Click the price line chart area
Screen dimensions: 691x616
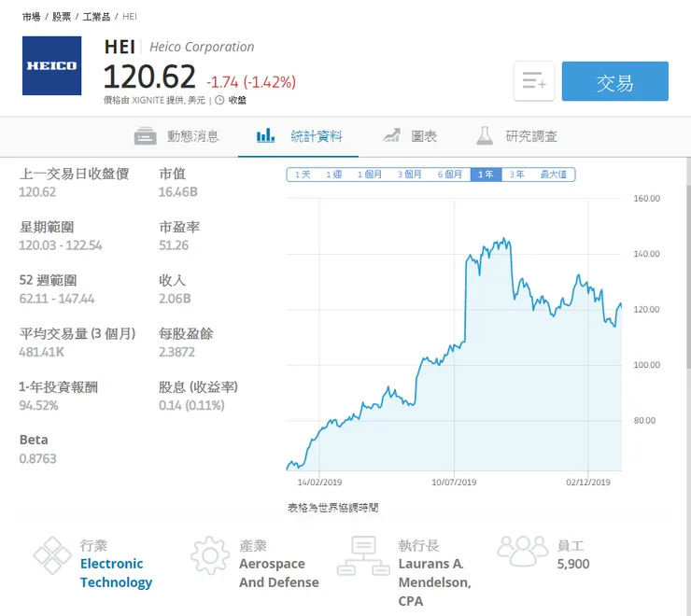[454, 335]
